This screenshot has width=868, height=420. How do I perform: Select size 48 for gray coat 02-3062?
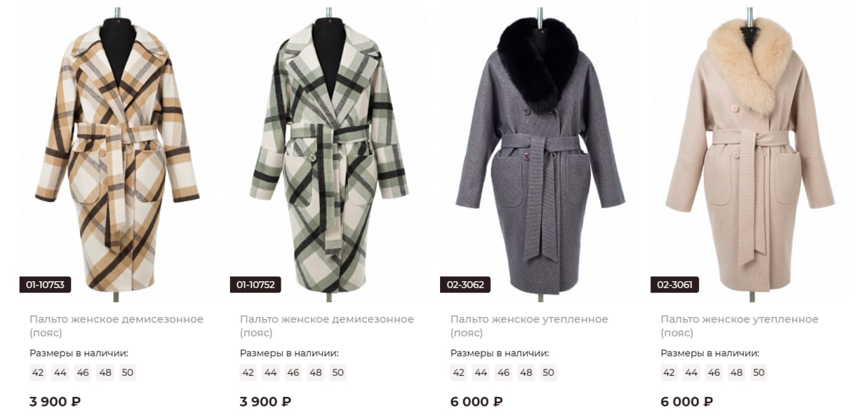(x=526, y=373)
